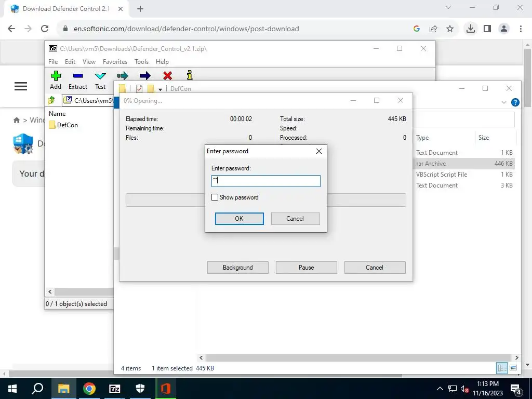Close the Download Defender Control tab
This screenshot has width=532, height=399.
click(121, 9)
